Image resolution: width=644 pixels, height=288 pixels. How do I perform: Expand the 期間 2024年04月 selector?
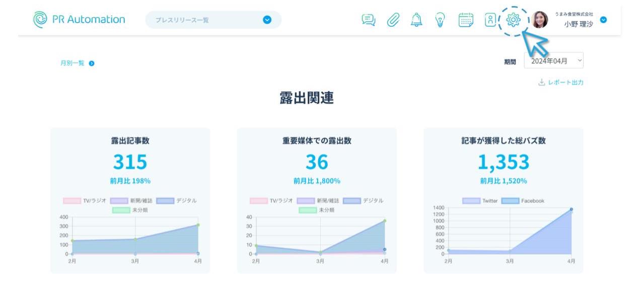tap(553, 61)
